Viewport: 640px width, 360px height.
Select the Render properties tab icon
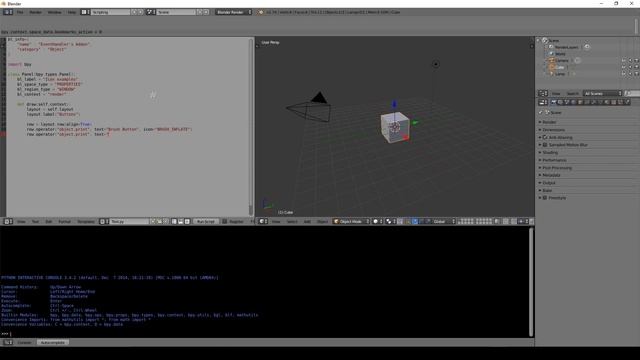pos(553,102)
